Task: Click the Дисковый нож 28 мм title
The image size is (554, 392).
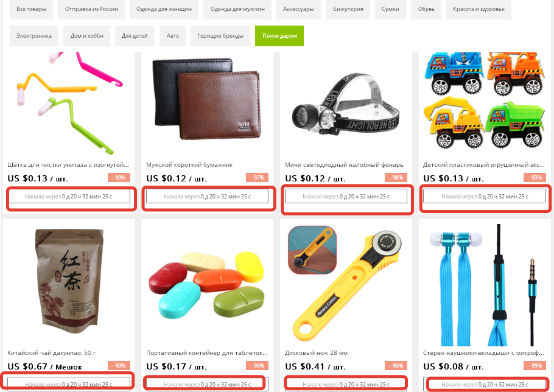Action: click(x=316, y=352)
